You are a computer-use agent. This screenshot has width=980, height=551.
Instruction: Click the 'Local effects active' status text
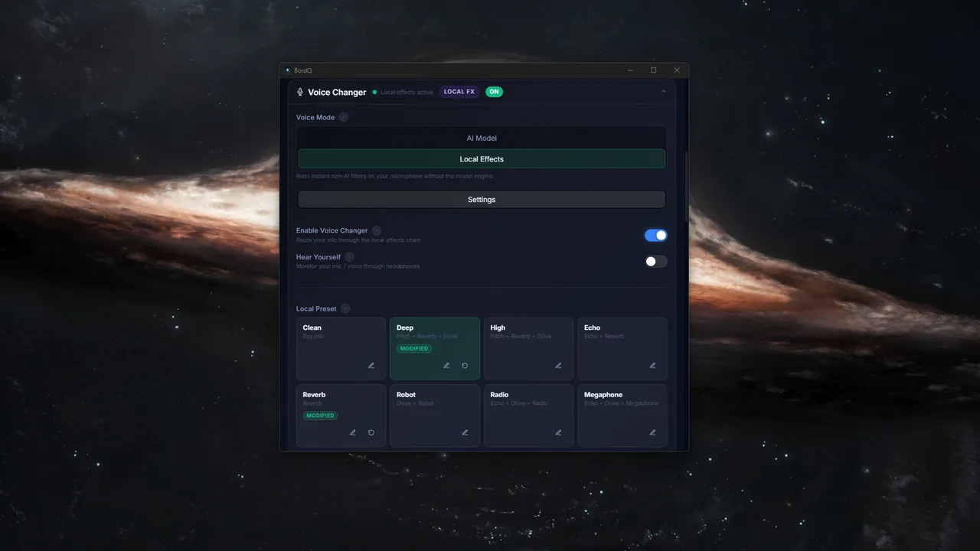[x=407, y=92]
